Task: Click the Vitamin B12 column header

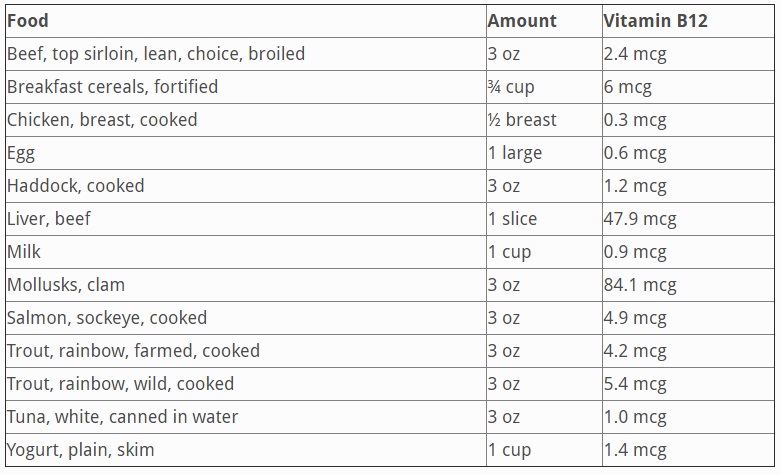Action: coord(655,20)
